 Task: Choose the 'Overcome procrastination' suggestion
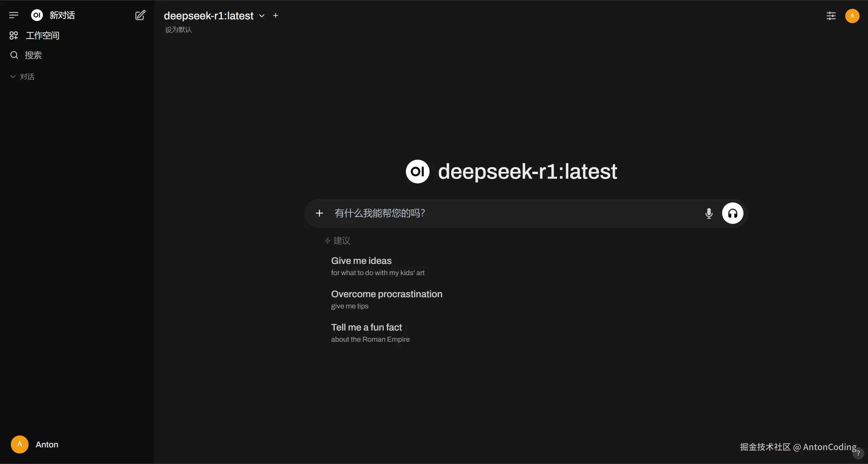pyautogui.click(x=387, y=300)
